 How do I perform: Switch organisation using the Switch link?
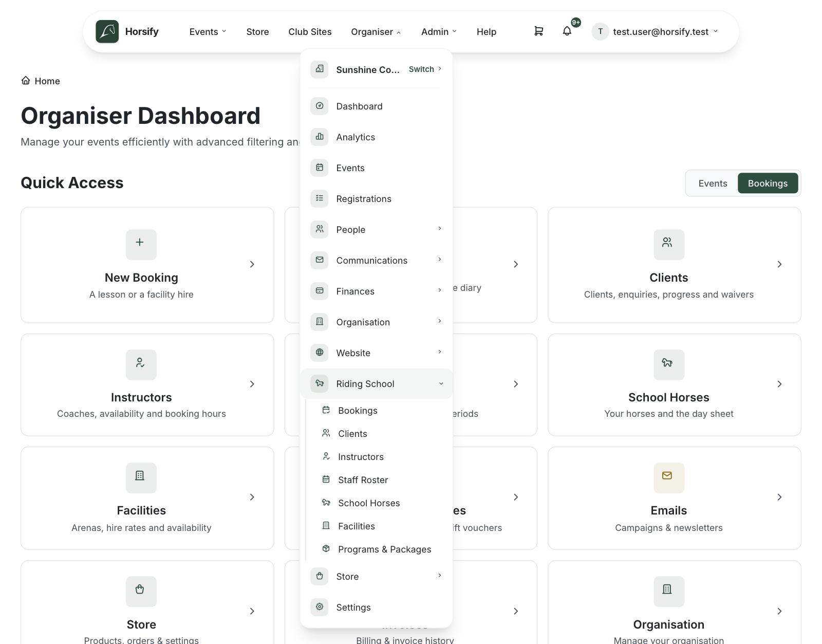(425, 69)
